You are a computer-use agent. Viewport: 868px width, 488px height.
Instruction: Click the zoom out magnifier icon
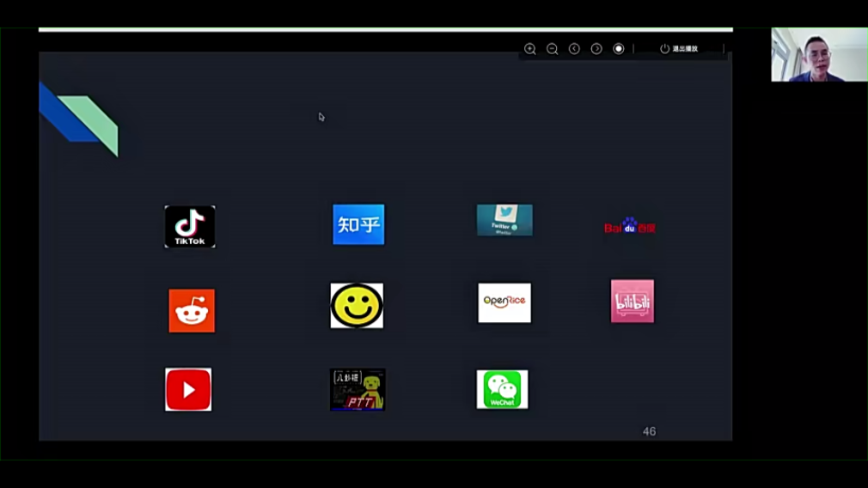pos(553,49)
